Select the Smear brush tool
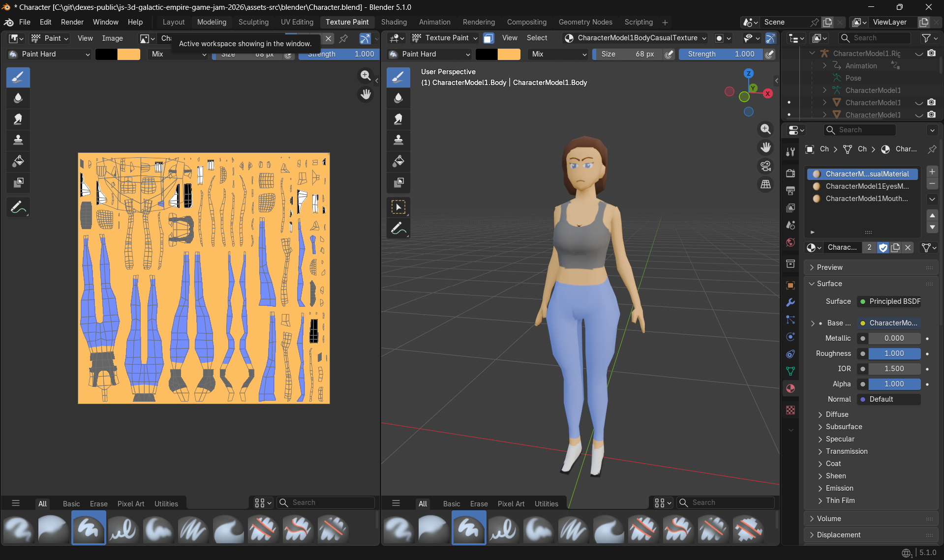Screen dimensions: 944x560 coord(18,119)
